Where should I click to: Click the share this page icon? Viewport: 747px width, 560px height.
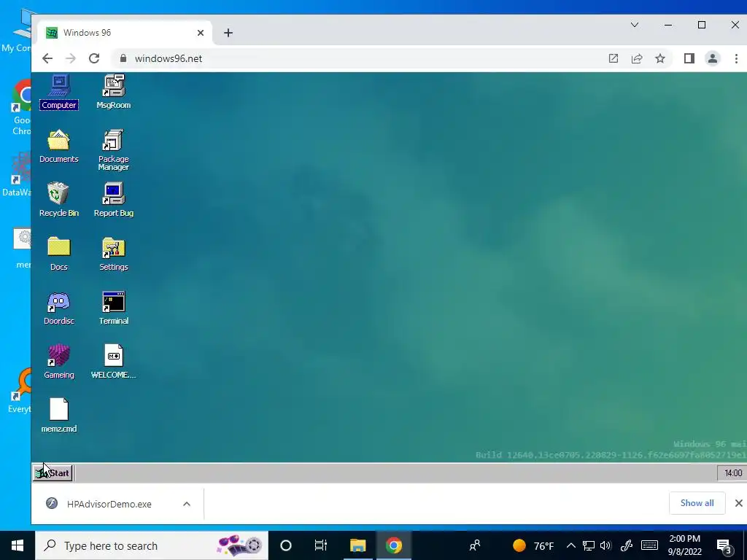click(x=636, y=58)
